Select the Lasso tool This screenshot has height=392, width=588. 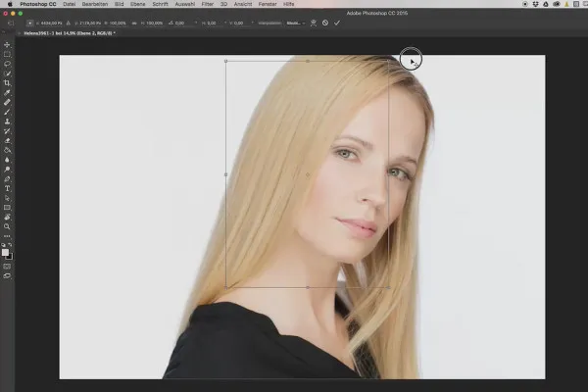click(x=7, y=64)
